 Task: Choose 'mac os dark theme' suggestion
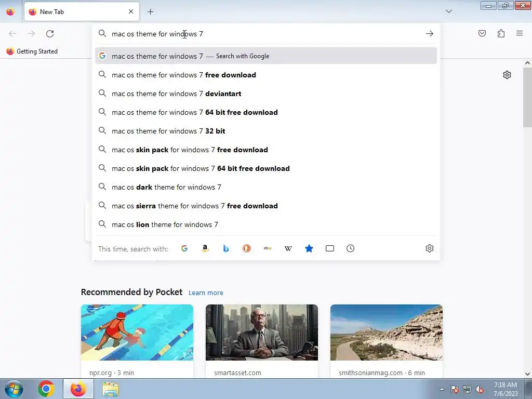pos(266,187)
